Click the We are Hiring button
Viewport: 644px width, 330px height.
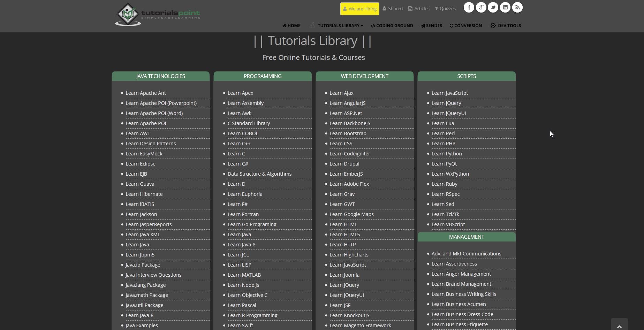tap(359, 9)
